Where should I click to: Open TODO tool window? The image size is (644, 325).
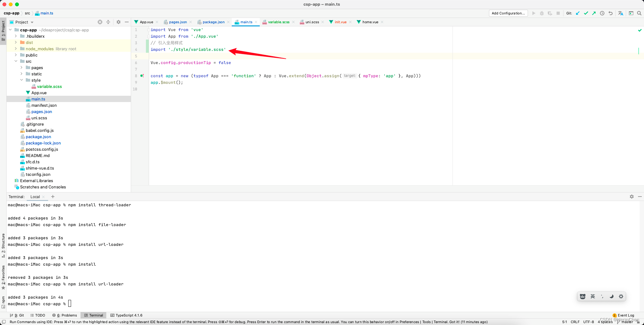[x=38, y=315]
